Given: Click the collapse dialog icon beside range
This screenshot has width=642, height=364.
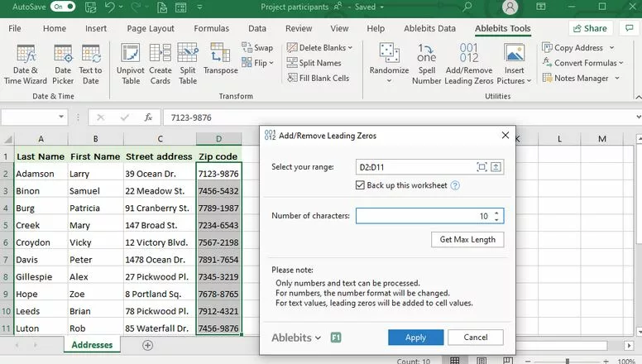Looking at the screenshot, I should [x=496, y=167].
